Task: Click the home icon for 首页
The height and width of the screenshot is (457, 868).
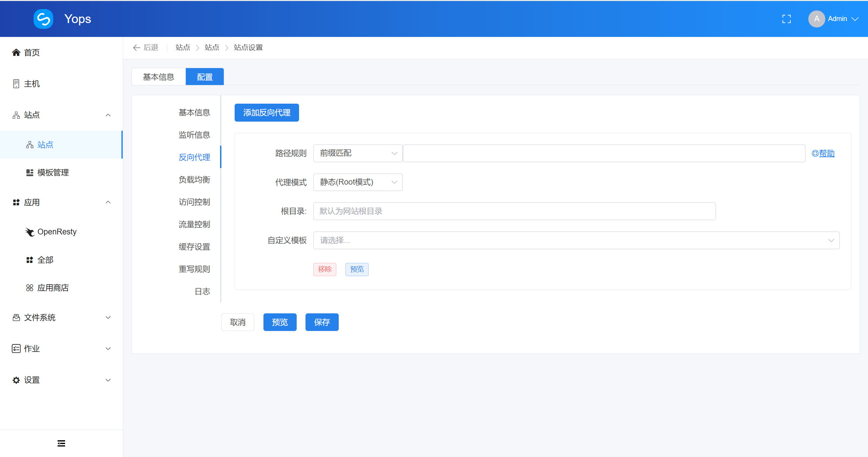Action: point(16,53)
